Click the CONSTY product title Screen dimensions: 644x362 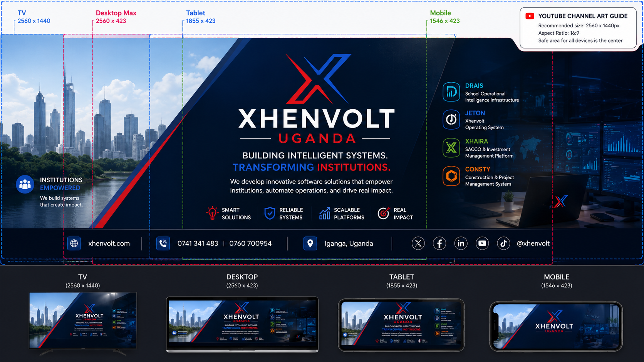tap(478, 169)
